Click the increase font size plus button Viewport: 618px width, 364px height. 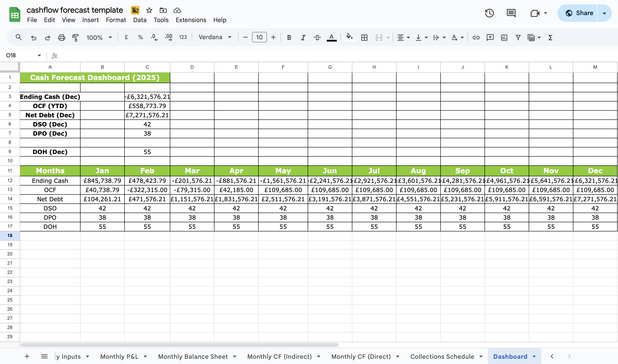point(273,37)
